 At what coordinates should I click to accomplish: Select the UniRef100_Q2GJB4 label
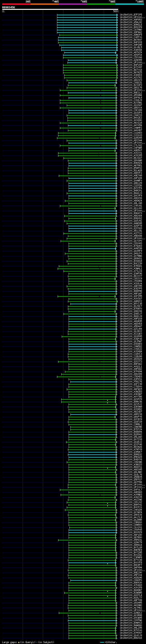coord(131,329)
